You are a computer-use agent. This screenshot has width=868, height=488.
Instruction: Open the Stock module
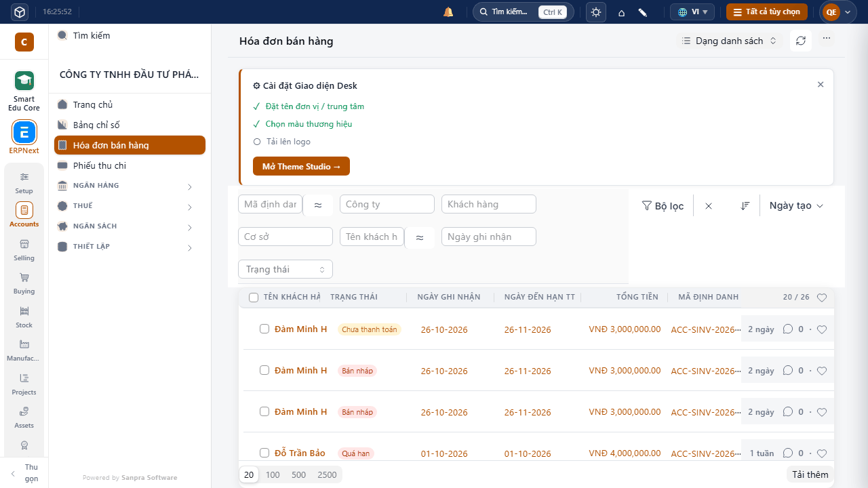[x=24, y=317]
